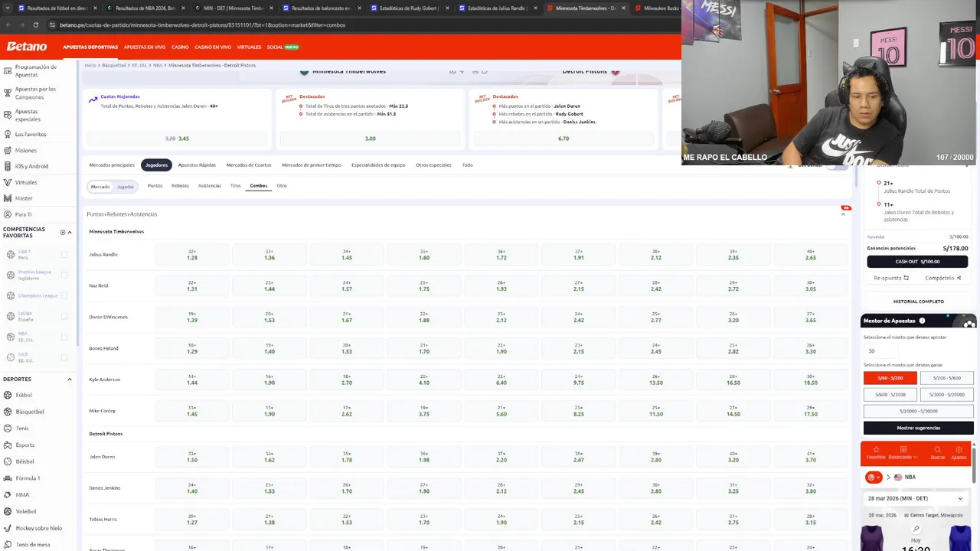Select Voleibol sport icon
Viewport: 980px width, 551px height.
pyautogui.click(x=7, y=511)
